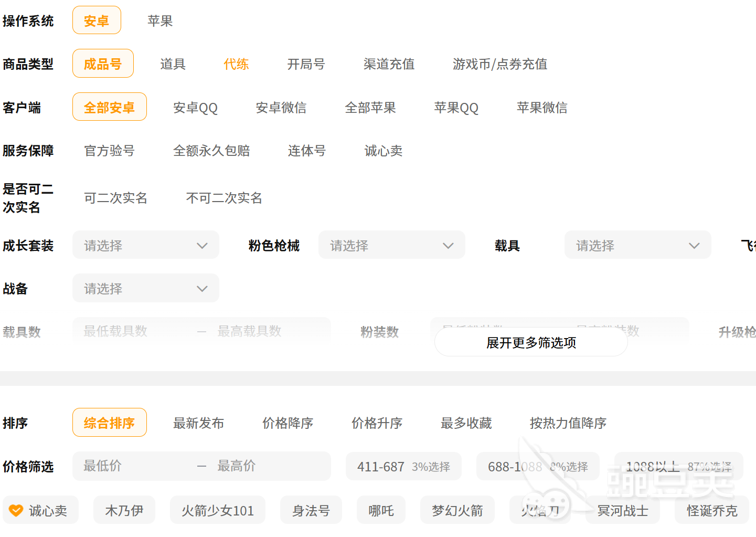Select 可二次实名 option
The height and width of the screenshot is (537, 756).
click(115, 198)
